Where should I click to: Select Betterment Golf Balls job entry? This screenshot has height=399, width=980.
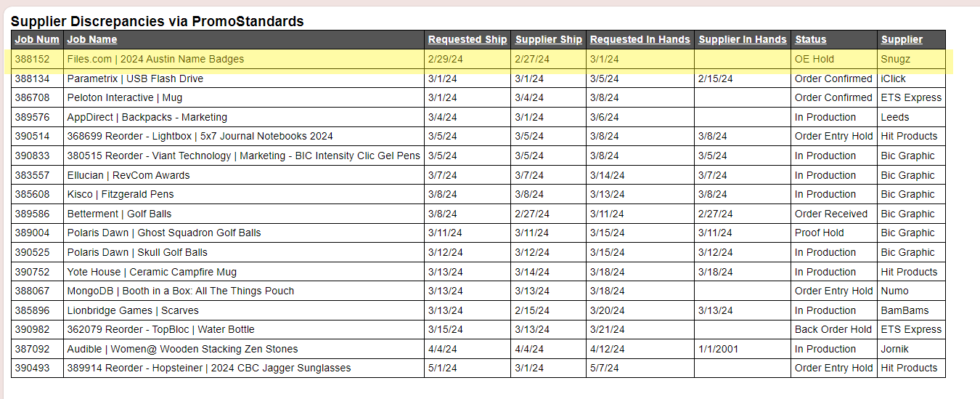[x=119, y=214]
